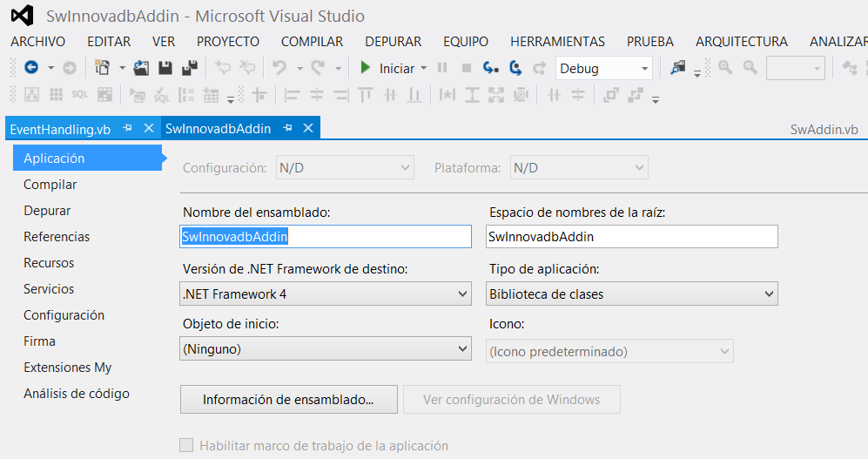Switch to the SwAddin.vb tab
The height and width of the screenshot is (459, 868).
824,130
